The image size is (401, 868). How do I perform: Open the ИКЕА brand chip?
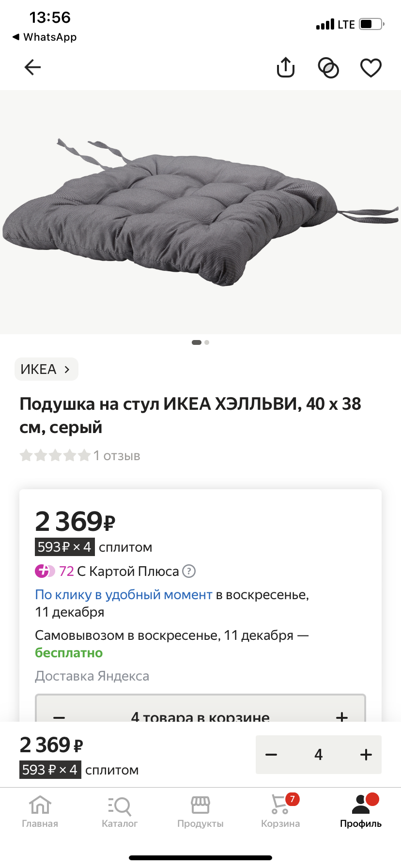[x=46, y=370]
